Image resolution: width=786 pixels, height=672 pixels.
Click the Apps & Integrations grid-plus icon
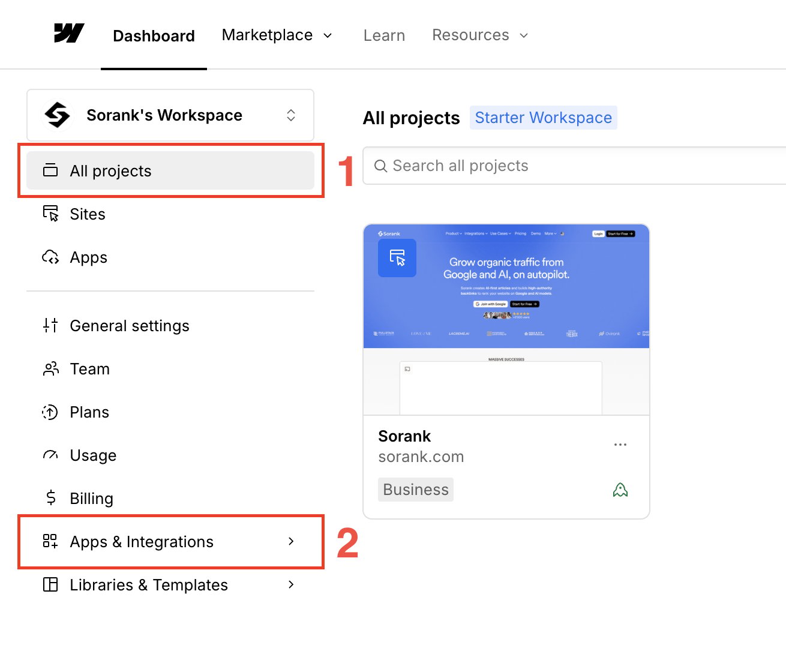coord(50,541)
